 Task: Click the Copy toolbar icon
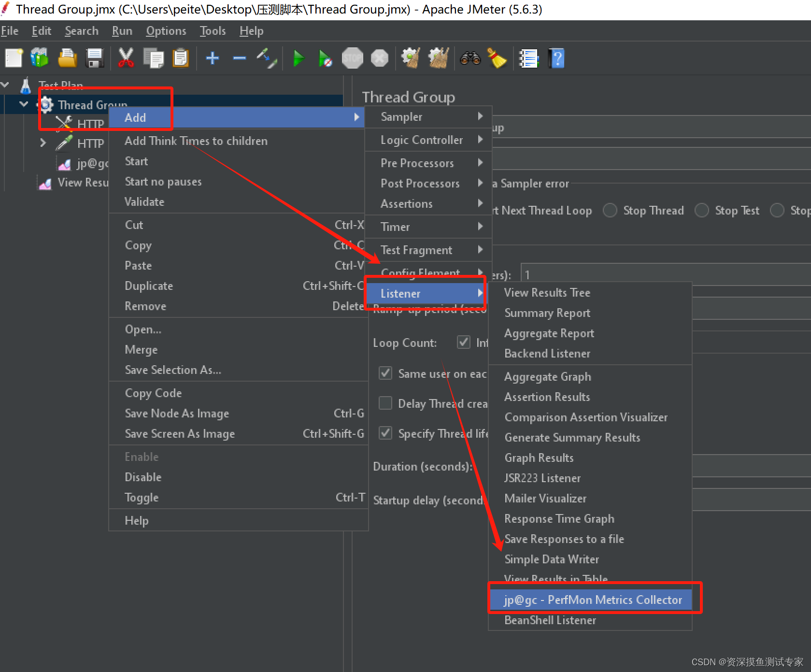pos(154,58)
